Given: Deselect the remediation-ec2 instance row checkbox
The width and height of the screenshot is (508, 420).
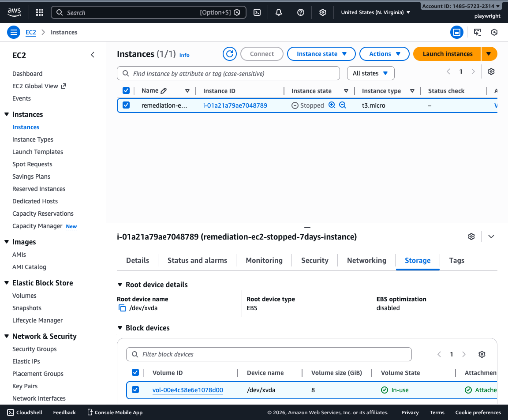Looking at the screenshot, I should tap(126, 105).
